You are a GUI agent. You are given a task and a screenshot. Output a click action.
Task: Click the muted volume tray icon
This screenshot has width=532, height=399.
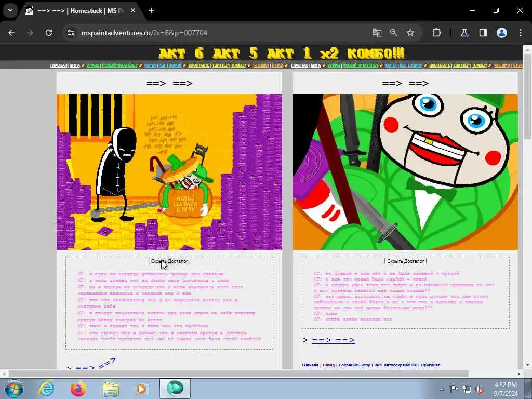click(x=480, y=390)
